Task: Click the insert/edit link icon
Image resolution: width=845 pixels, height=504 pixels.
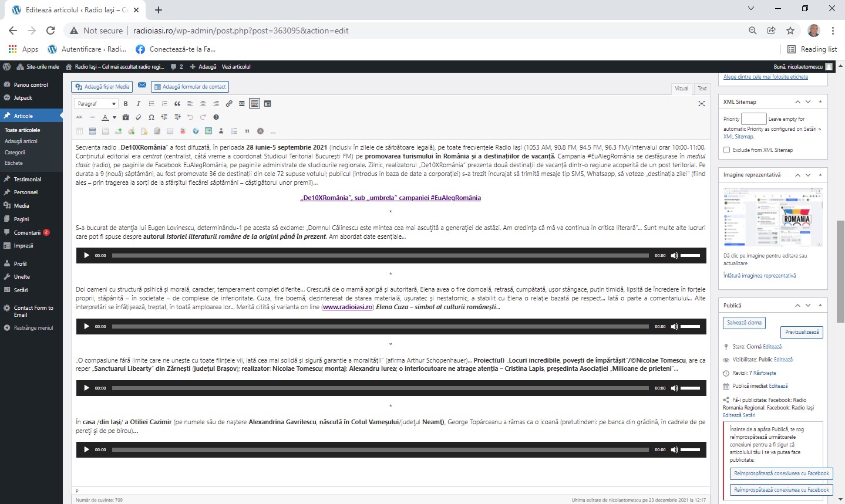Action: pyautogui.click(x=229, y=104)
